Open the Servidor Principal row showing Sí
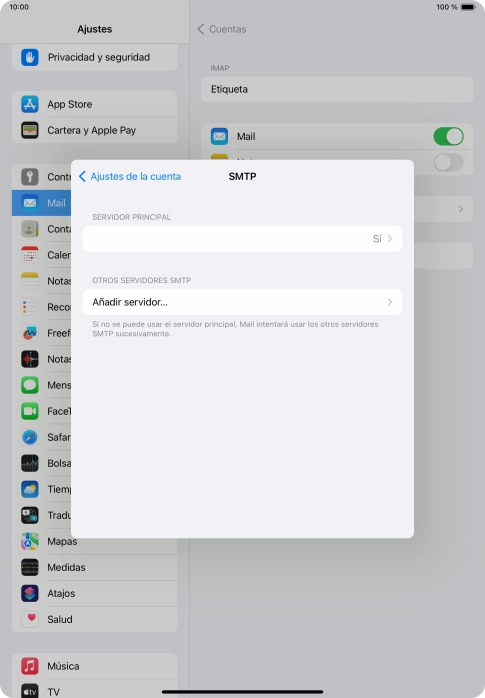 click(x=242, y=239)
